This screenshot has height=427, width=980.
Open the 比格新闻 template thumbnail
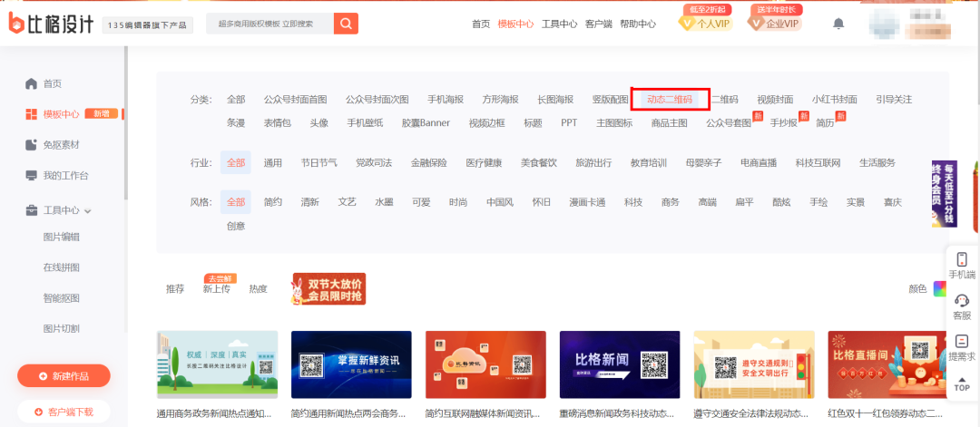point(620,365)
